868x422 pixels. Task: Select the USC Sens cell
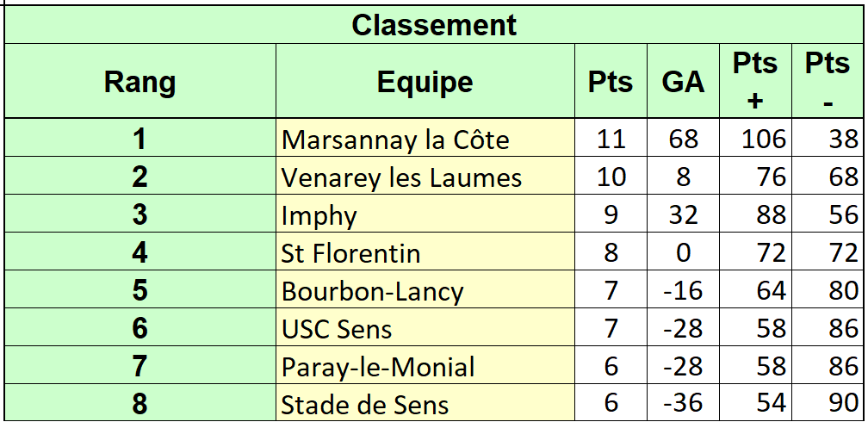click(x=425, y=328)
